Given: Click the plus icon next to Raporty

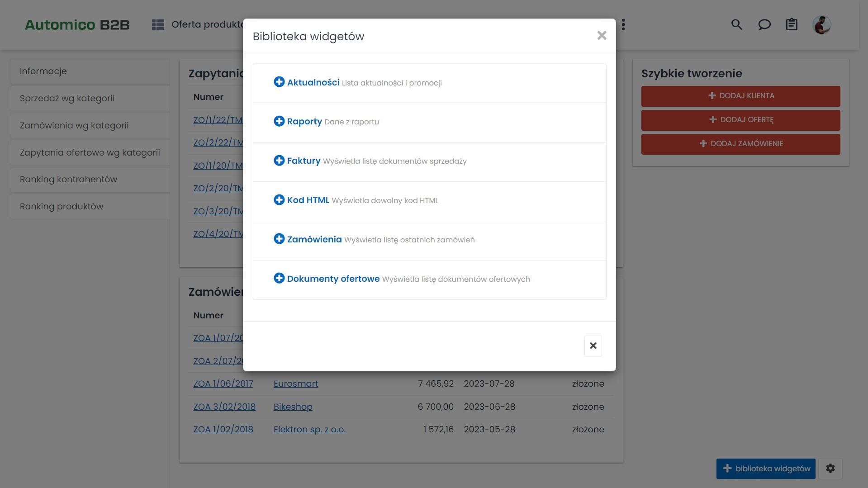Looking at the screenshot, I should click(x=279, y=121).
